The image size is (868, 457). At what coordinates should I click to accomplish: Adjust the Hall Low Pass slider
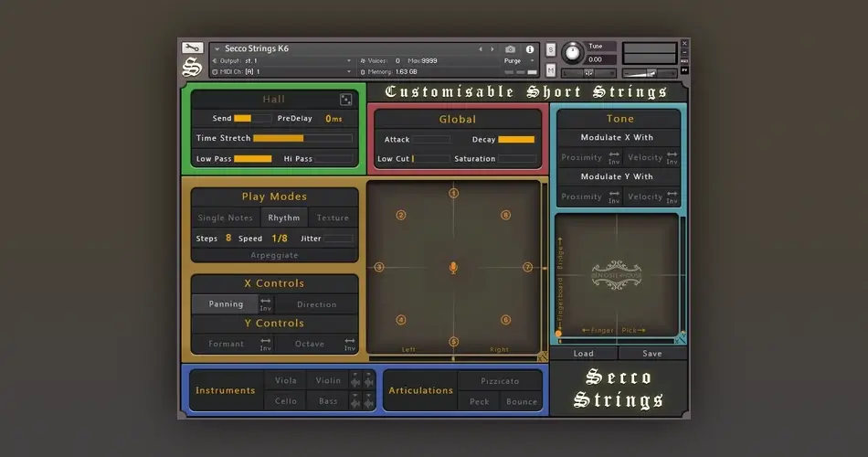253,159
